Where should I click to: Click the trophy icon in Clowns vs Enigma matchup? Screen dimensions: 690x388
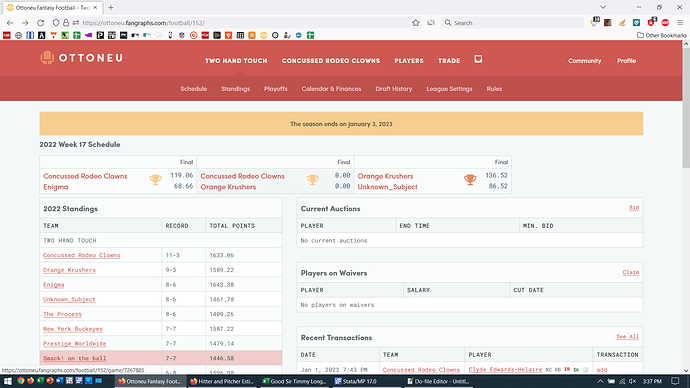tap(155, 180)
